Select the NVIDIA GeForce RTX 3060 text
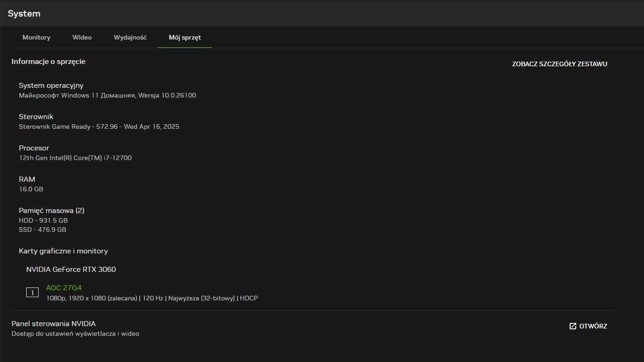Viewport: 644px width, 362px height. click(71, 270)
